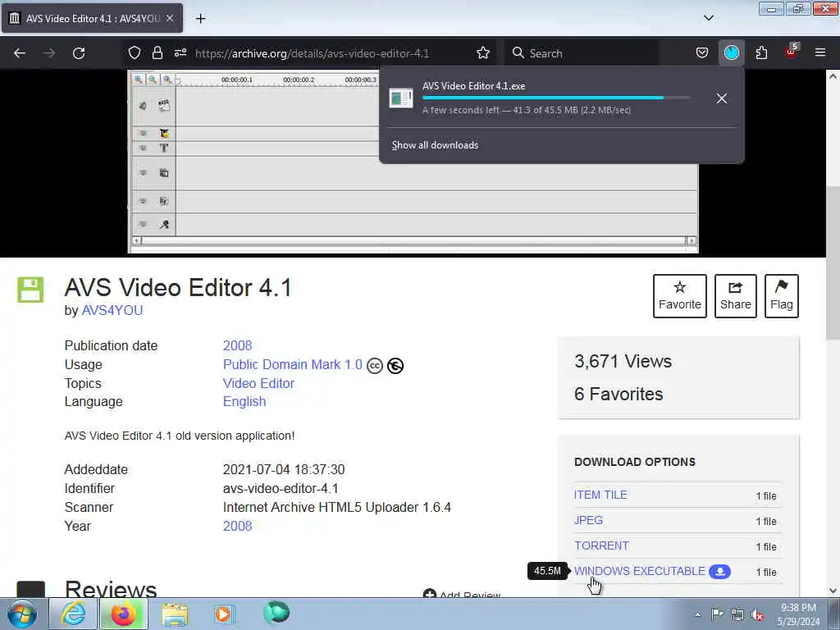
Task: Click the muted volume tray icon
Action: (x=758, y=614)
